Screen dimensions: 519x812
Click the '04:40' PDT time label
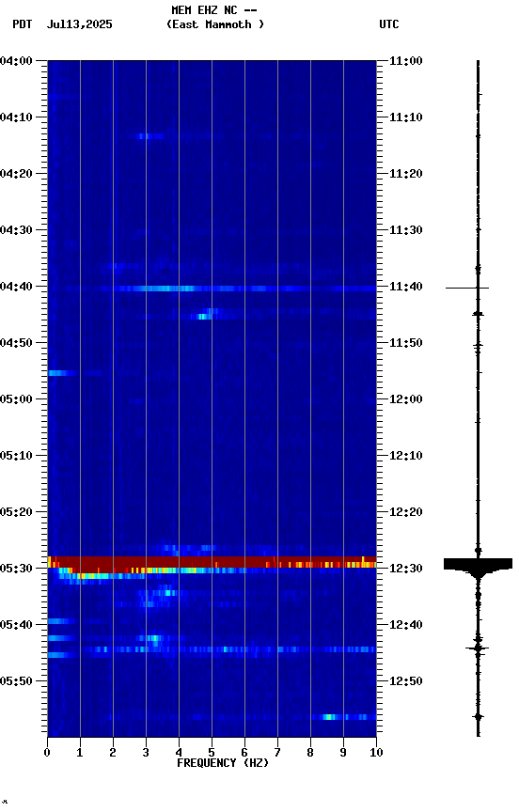(16, 287)
